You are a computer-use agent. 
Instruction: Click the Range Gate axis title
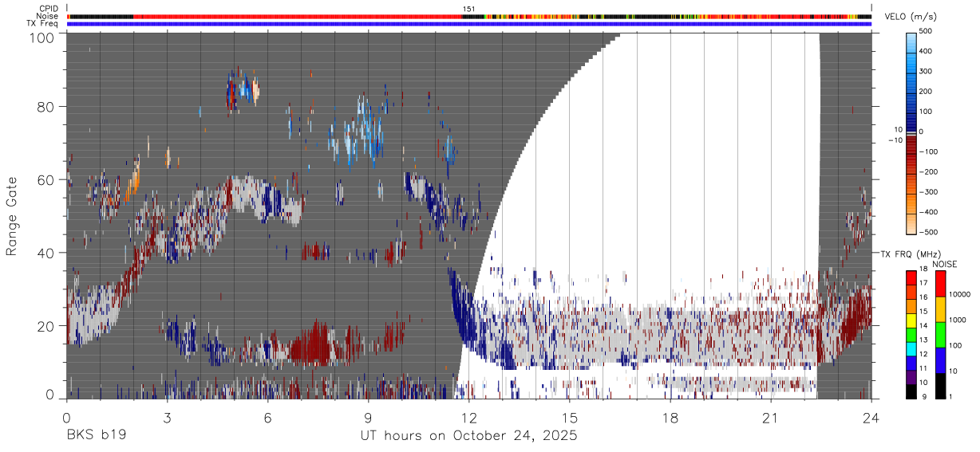pyautogui.click(x=12, y=216)
